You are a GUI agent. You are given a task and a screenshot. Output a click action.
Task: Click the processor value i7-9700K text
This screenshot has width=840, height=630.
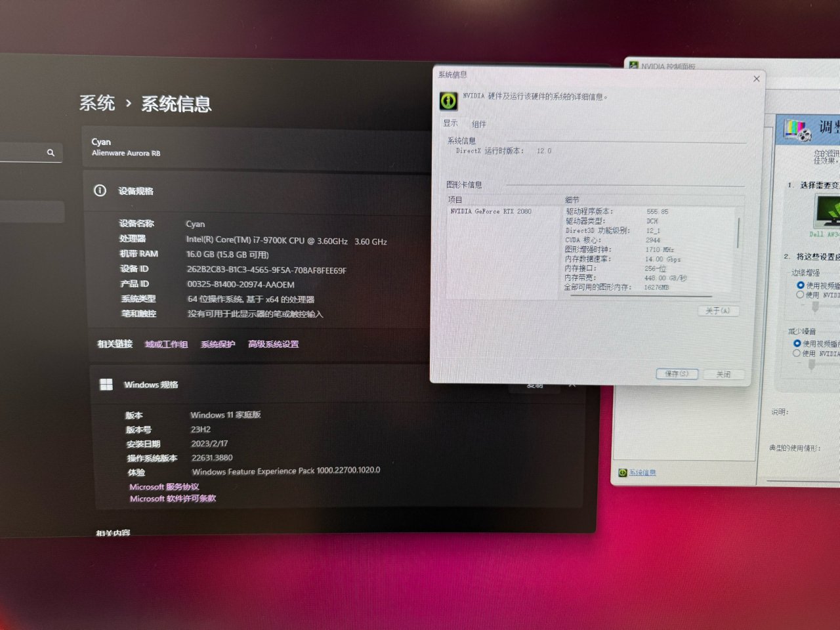286,240
